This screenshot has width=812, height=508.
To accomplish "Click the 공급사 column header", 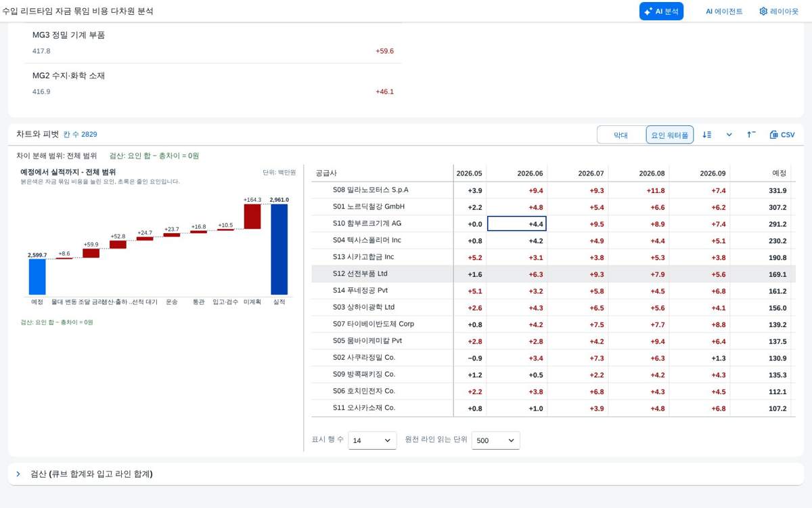I will (x=382, y=173).
